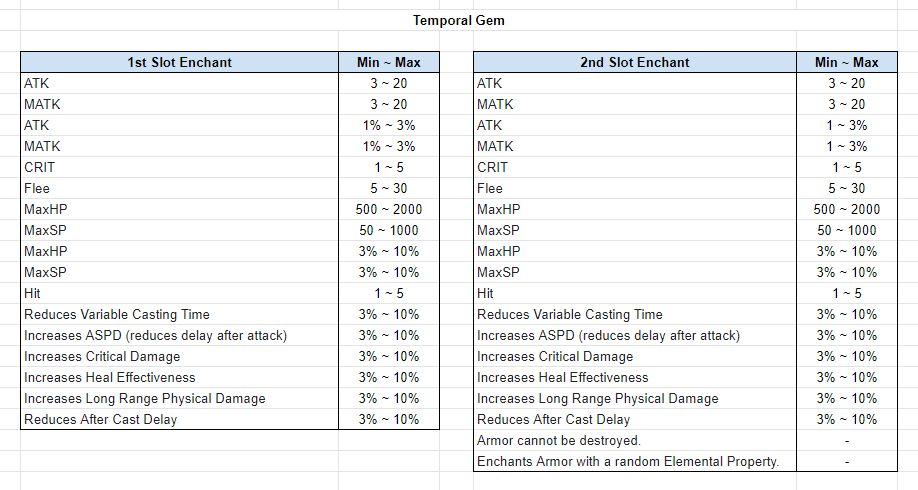The image size is (918, 490).
Task: Click the 50 ~ 1000 value in second table
Action: [x=847, y=231]
